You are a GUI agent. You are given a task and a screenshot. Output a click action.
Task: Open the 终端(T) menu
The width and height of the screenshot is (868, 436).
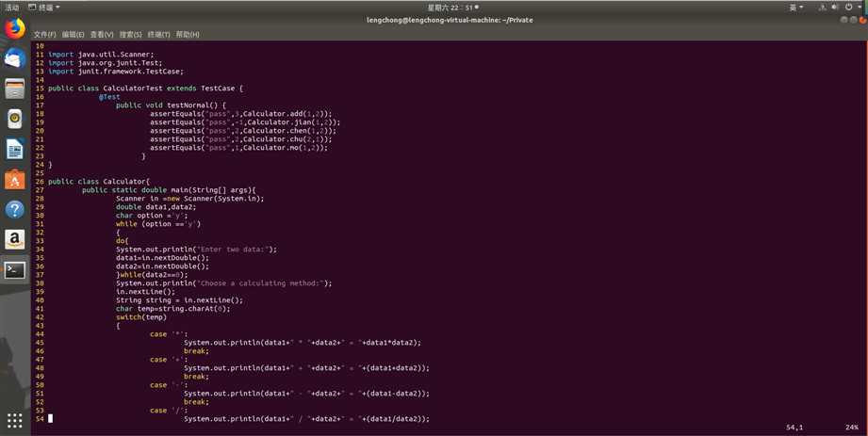[x=159, y=34]
